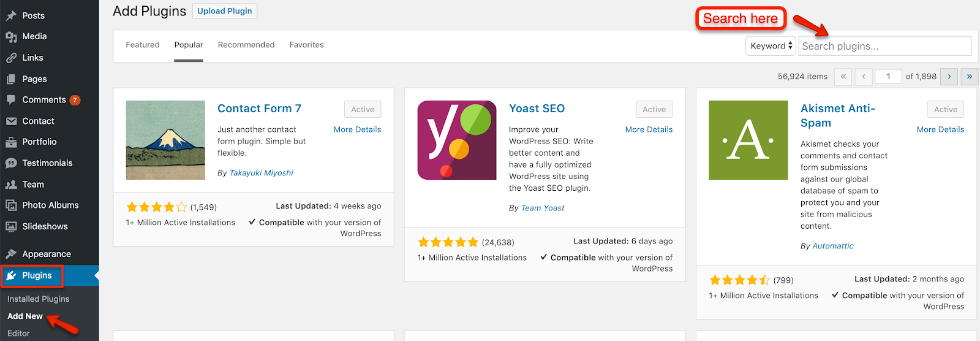Click the Upload Plugin button
980x341 pixels.
[225, 11]
